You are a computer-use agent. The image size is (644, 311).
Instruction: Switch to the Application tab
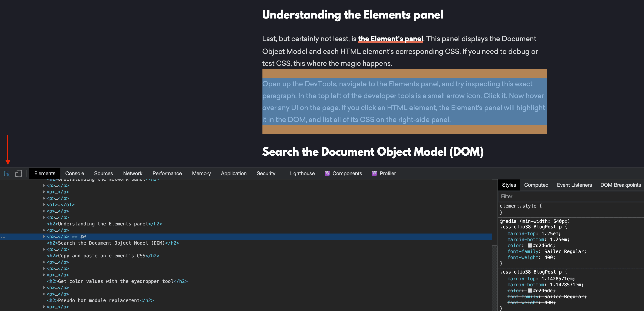[x=234, y=173]
